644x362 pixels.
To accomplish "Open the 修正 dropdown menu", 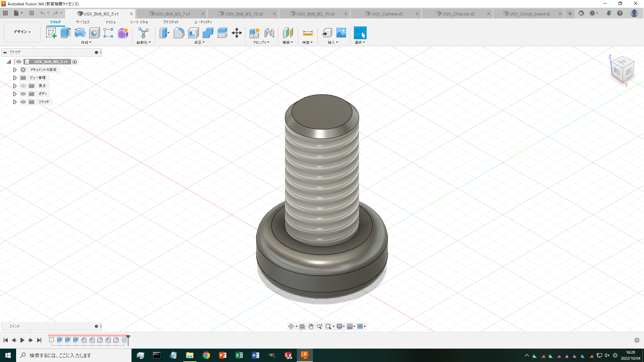I will [x=200, y=43].
